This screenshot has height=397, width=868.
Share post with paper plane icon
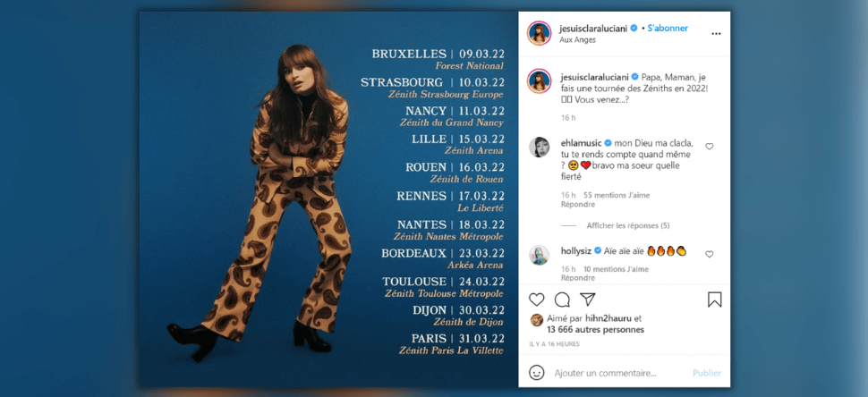[x=587, y=300]
